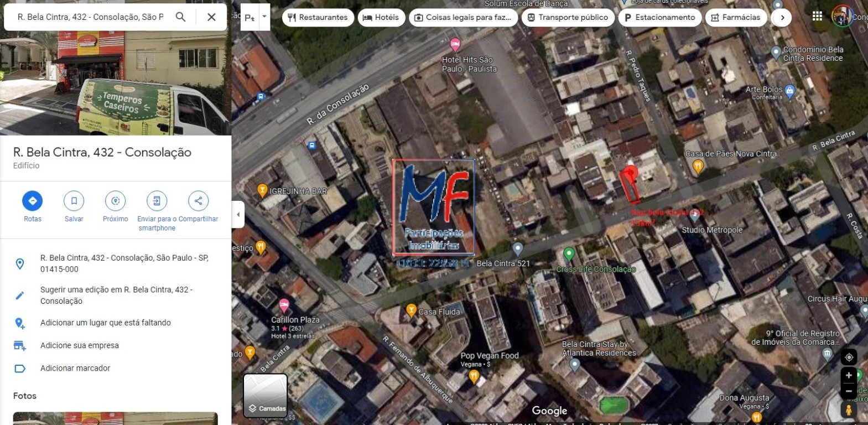Click the search magnifier icon
This screenshot has height=425, width=868.
180,17
